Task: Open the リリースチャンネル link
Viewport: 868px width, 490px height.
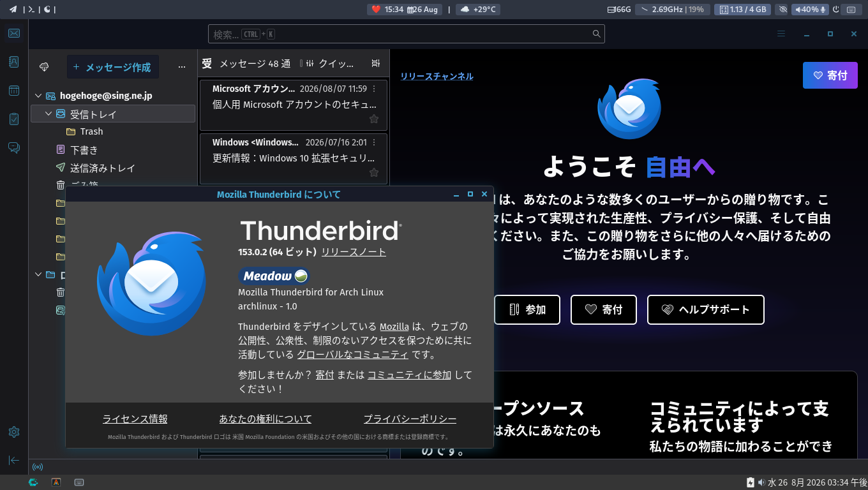Action: click(437, 76)
